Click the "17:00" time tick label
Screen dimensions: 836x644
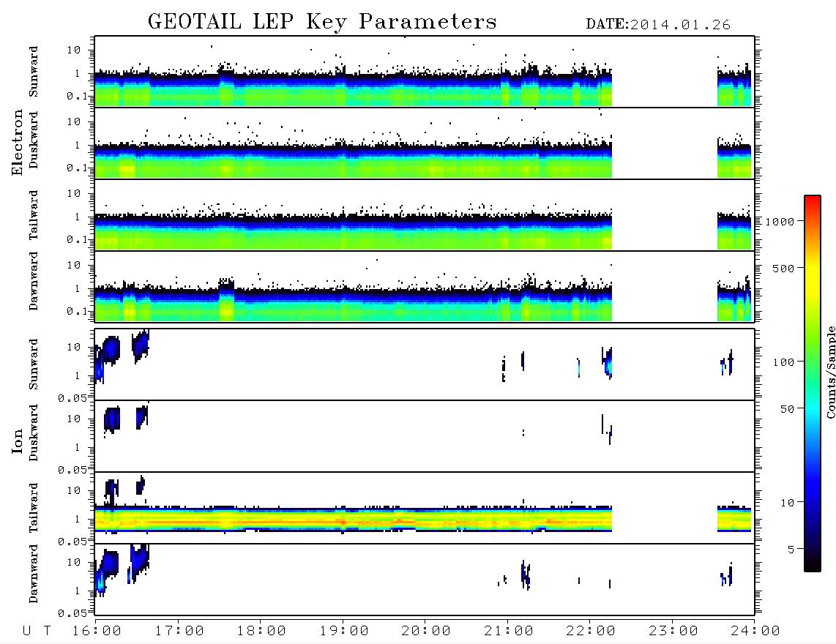point(179,632)
